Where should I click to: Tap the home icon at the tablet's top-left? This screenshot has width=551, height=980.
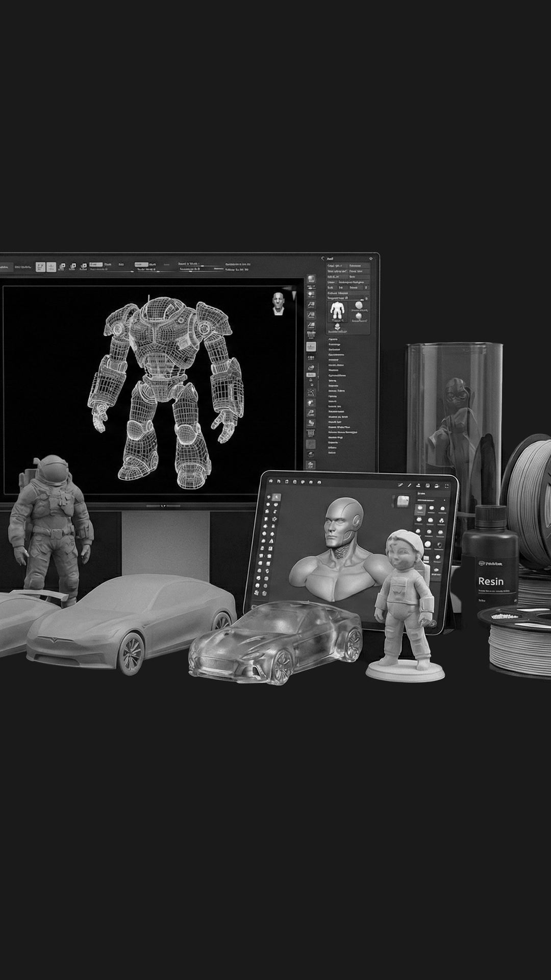click(271, 481)
